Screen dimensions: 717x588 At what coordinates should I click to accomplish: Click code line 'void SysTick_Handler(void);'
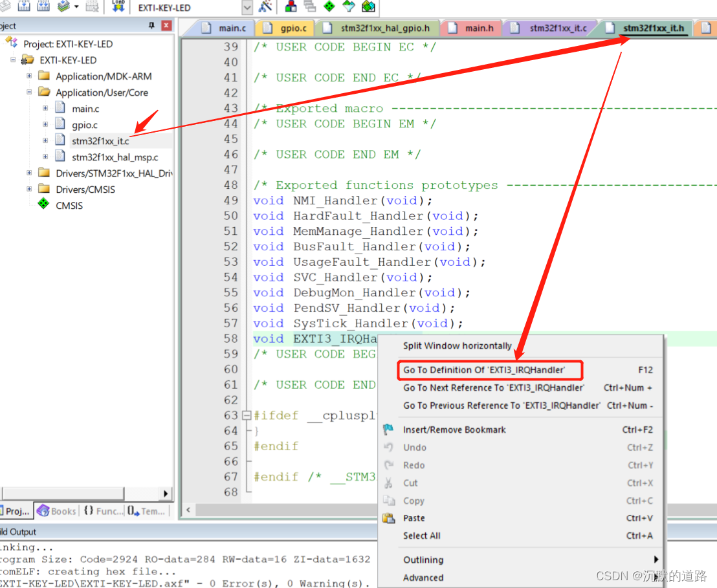(358, 323)
